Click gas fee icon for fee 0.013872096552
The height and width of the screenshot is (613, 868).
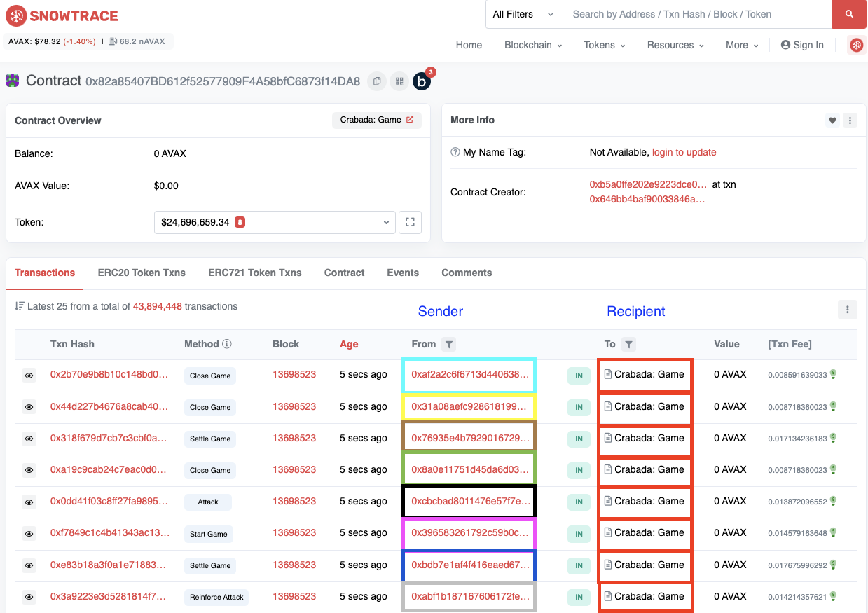pyautogui.click(x=834, y=501)
